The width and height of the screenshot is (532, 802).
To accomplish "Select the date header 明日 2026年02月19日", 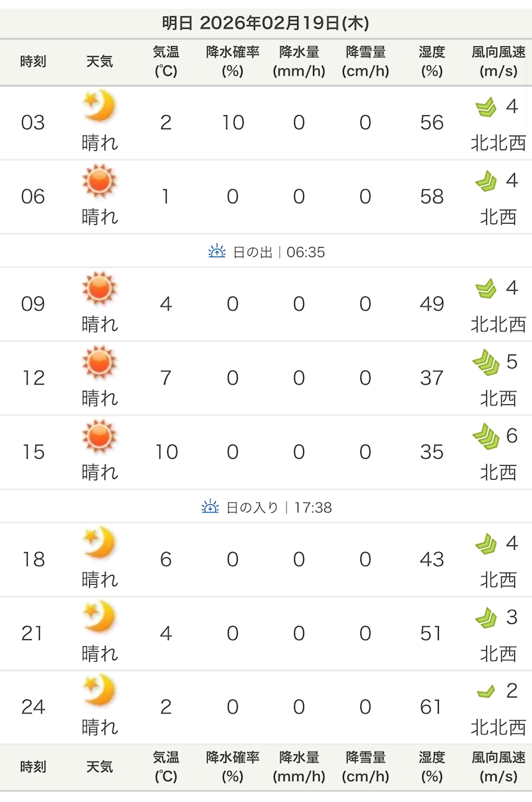I will (x=265, y=23).
